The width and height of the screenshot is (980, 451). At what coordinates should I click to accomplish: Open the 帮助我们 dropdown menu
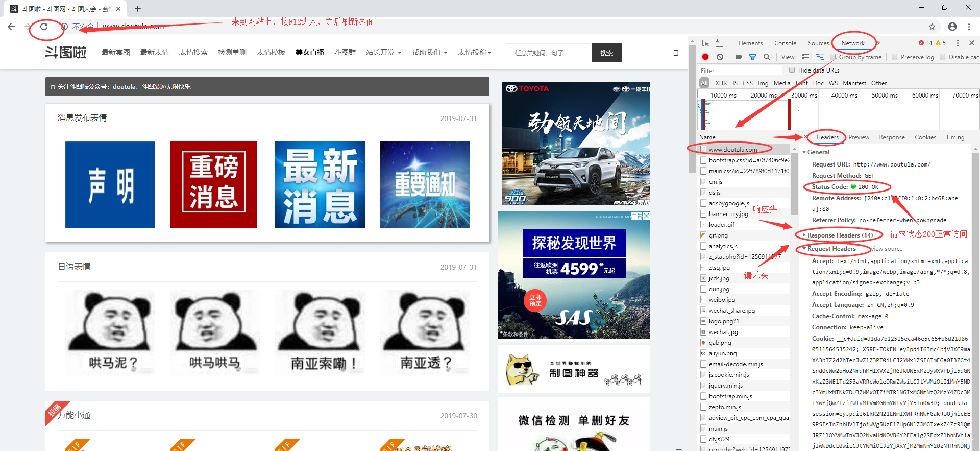point(429,52)
